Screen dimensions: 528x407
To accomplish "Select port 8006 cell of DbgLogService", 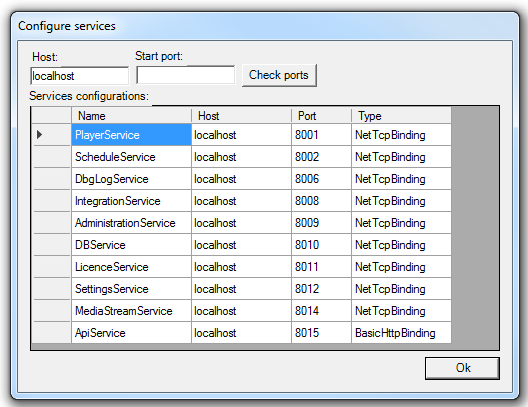I will 321,179.
